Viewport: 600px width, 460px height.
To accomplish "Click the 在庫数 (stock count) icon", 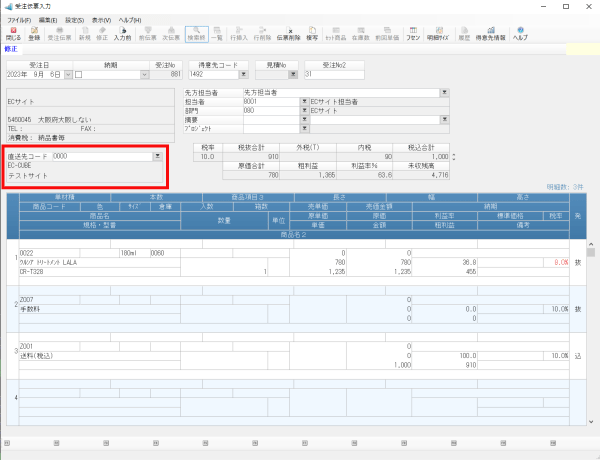I will click(x=360, y=34).
